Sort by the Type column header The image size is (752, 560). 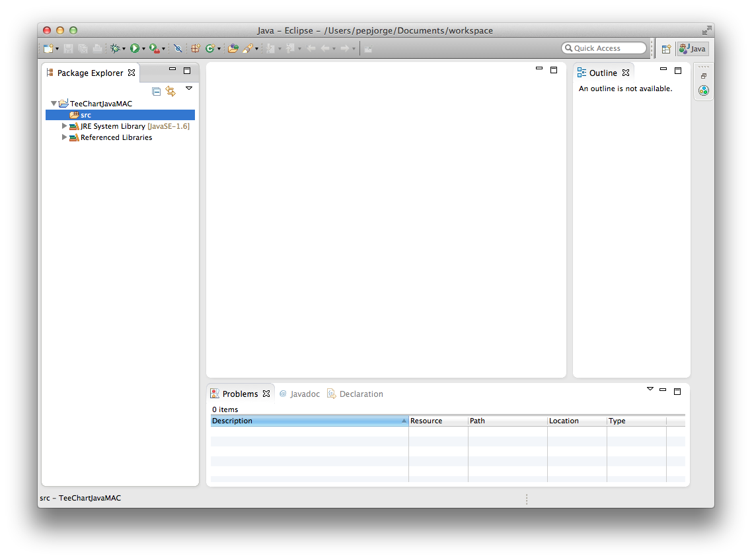[x=636, y=421]
